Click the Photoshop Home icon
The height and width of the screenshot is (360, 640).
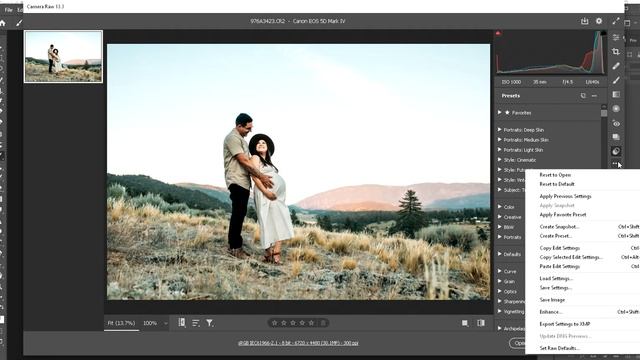[x=3, y=23]
